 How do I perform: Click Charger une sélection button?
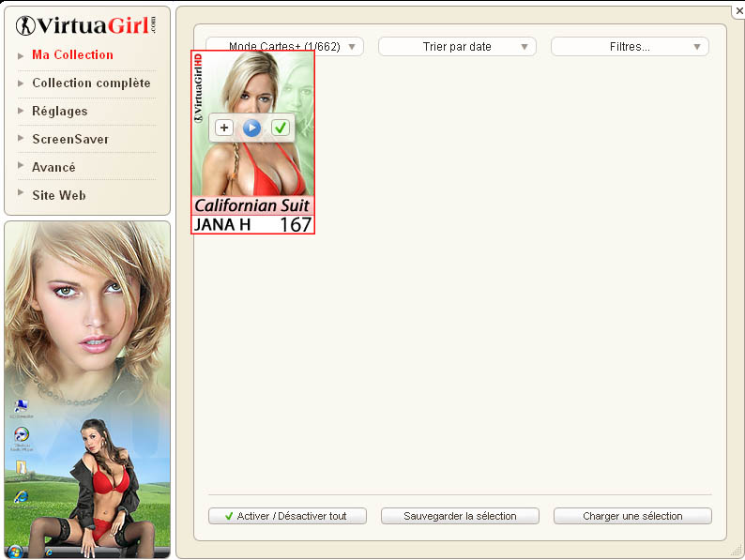click(632, 516)
